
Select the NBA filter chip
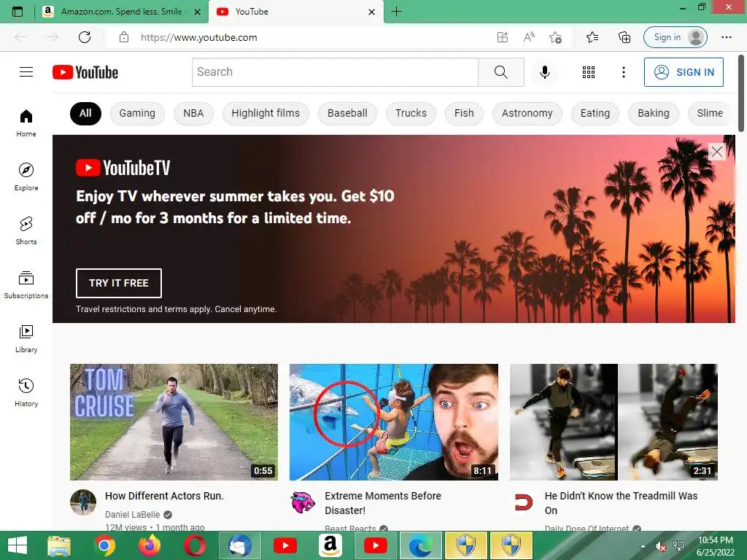193,113
